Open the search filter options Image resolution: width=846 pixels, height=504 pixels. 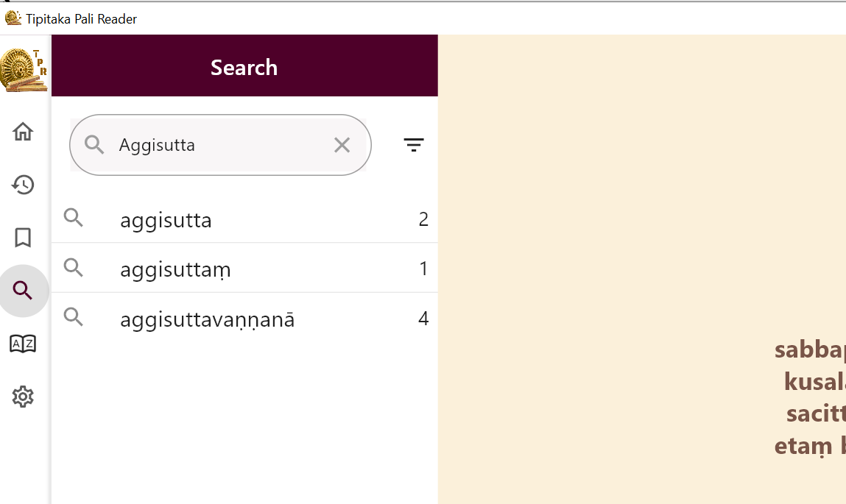coord(414,144)
